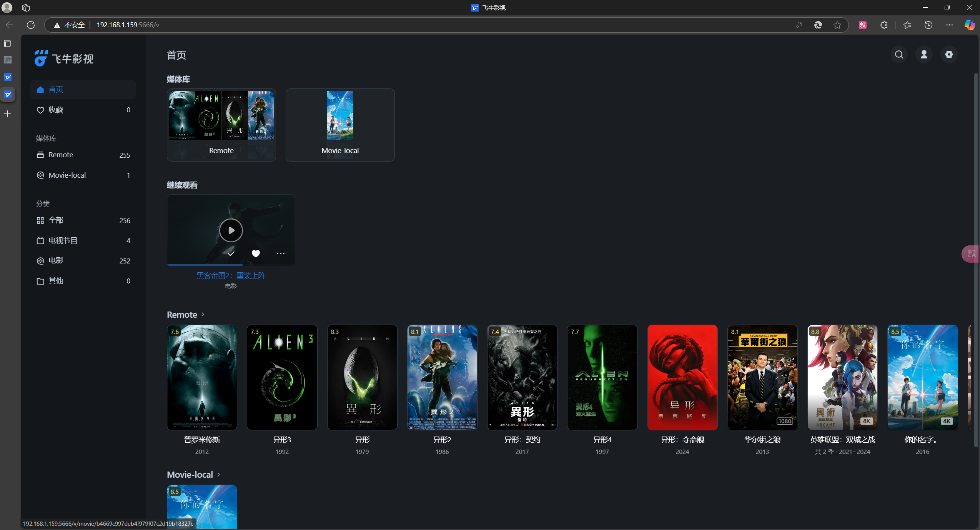The width and height of the screenshot is (980, 530).
Task: Show 电视节目 category
Action: (83, 241)
